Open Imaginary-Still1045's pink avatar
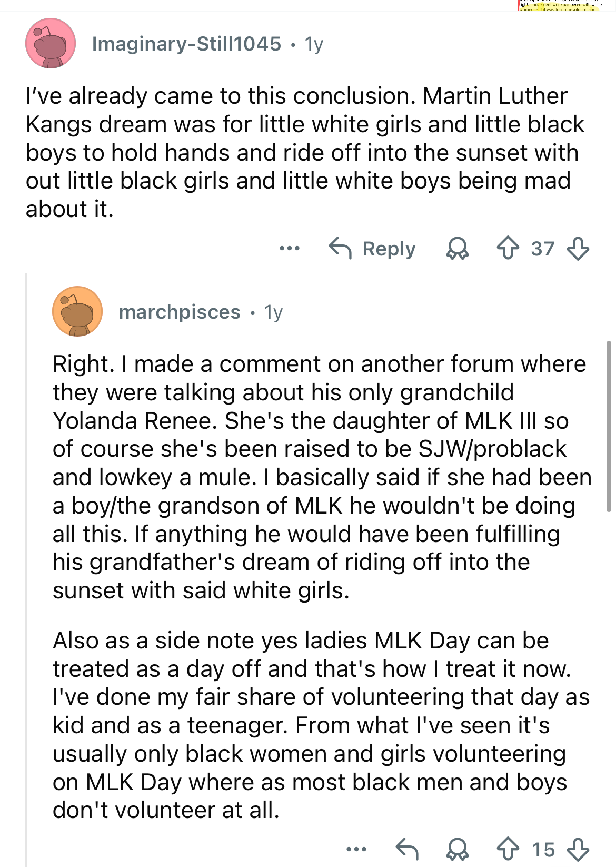Viewport: 616px width, 867px height. [51, 44]
